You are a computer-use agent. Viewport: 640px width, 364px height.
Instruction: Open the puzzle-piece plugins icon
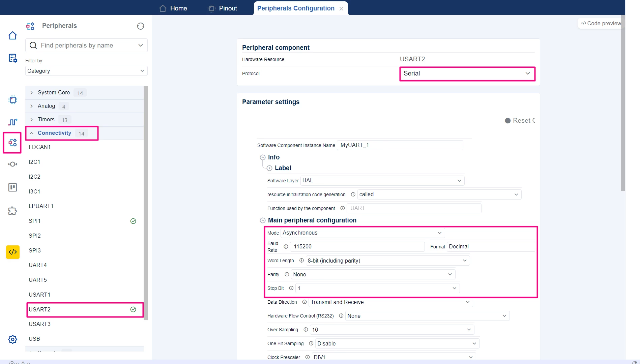(12, 211)
